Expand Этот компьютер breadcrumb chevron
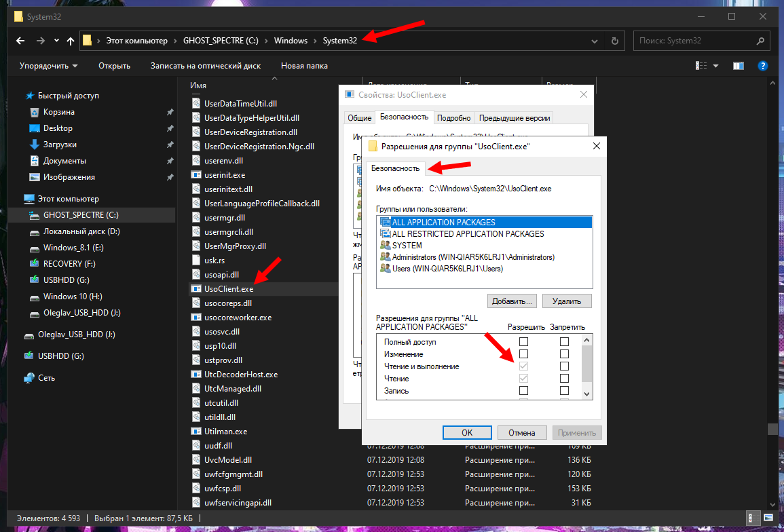 [176, 41]
